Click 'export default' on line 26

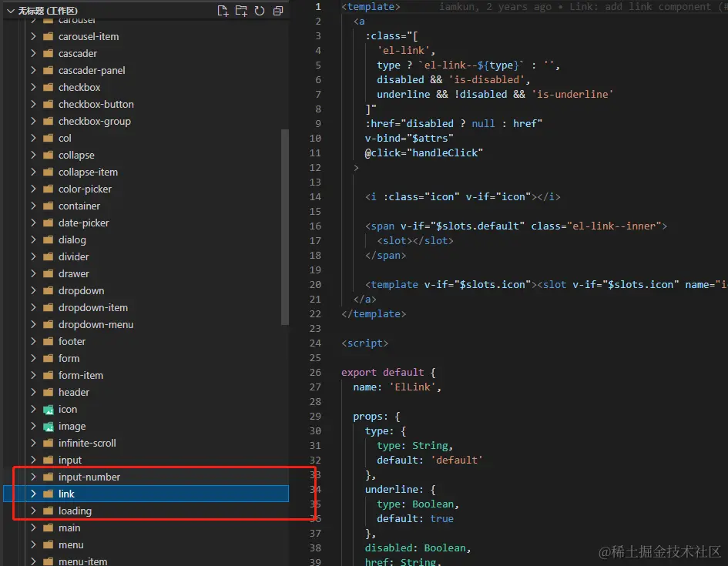click(x=383, y=373)
